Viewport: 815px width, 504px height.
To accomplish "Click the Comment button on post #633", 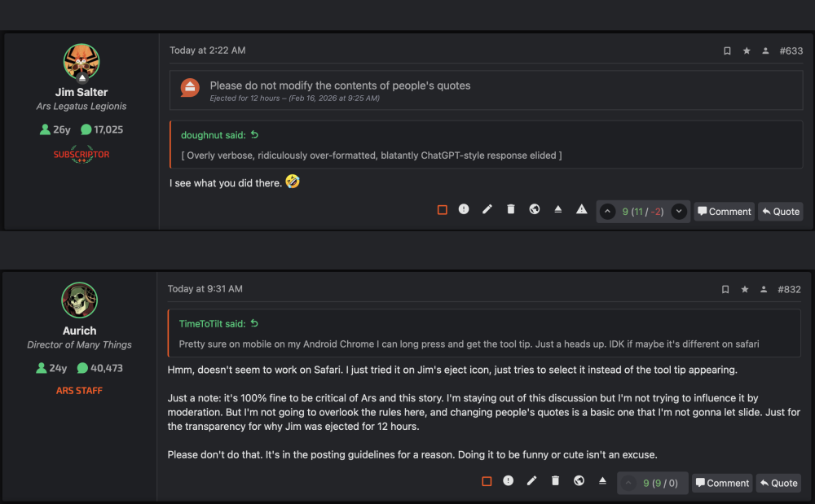I will (724, 212).
